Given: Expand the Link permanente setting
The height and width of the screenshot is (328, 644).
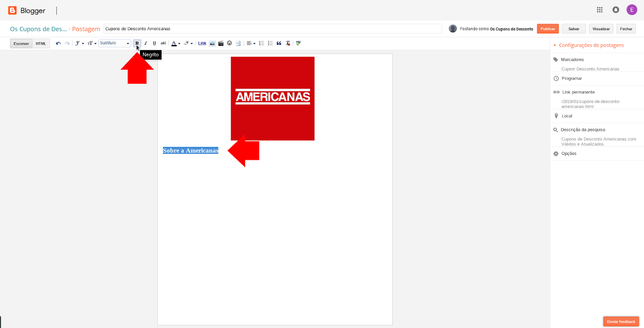Looking at the screenshot, I should click(578, 92).
